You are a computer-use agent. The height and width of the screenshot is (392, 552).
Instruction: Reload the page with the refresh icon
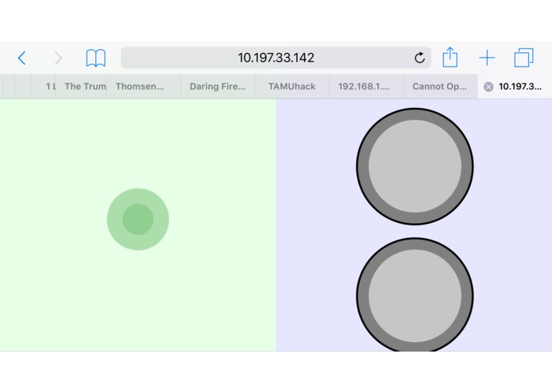coord(419,58)
